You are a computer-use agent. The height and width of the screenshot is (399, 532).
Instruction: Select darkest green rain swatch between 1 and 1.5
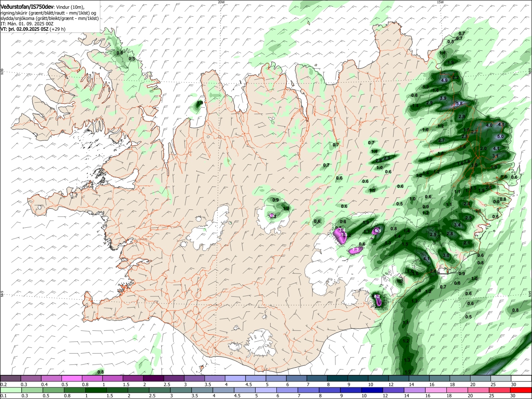click(x=96, y=390)
